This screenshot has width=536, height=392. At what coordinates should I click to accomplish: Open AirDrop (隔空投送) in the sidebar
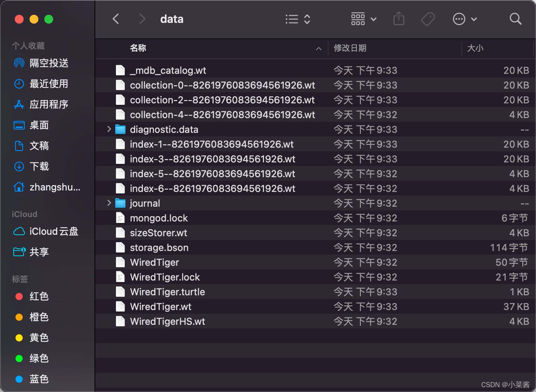click(48, 63)
